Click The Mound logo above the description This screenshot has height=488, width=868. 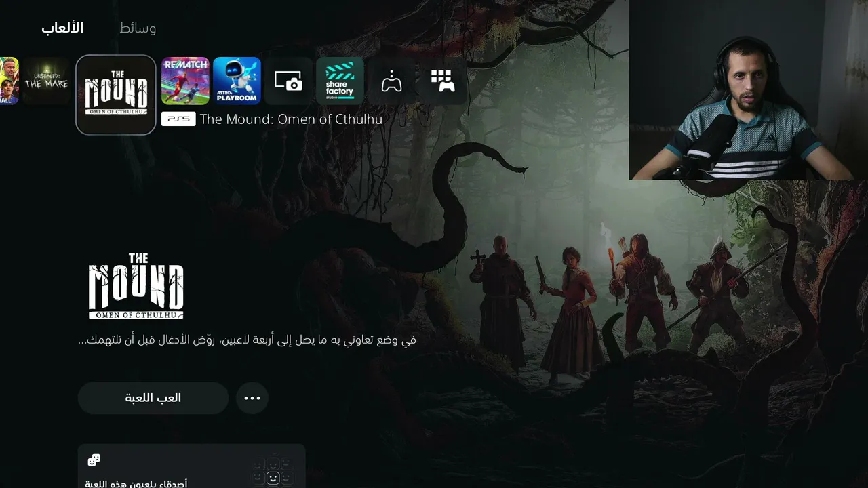point(136,286)
